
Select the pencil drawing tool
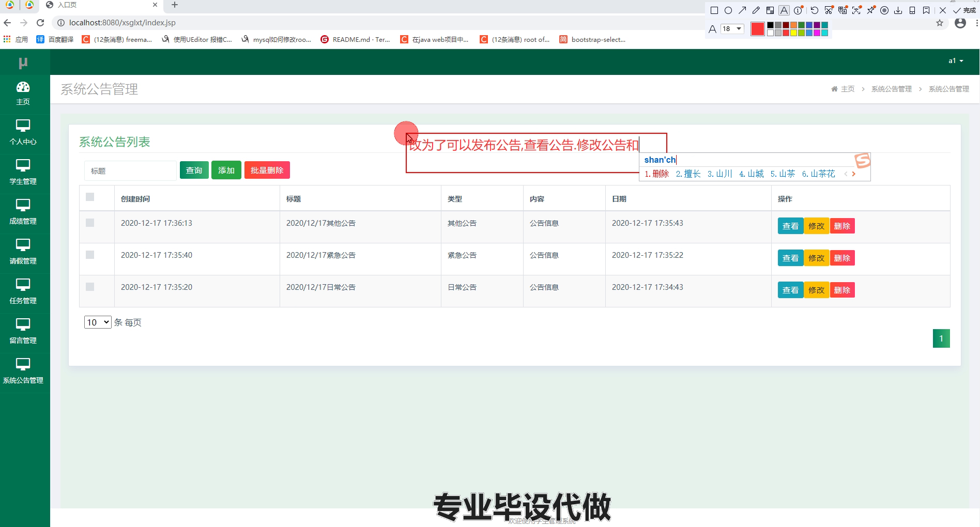[756, 10]
